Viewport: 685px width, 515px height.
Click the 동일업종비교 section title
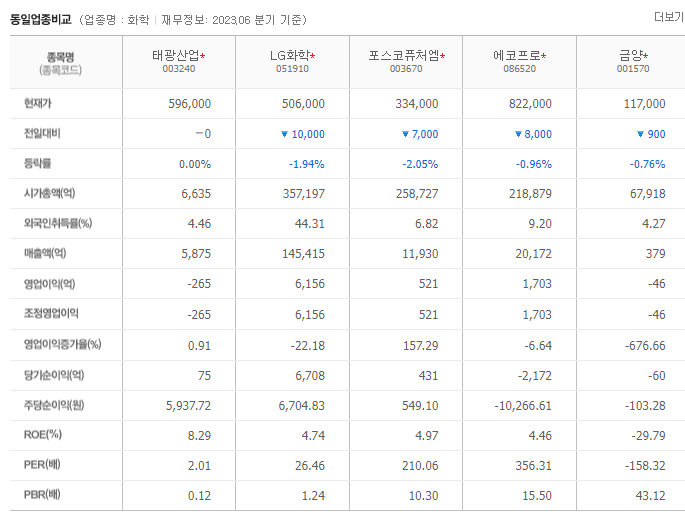(x=41, y=20)
